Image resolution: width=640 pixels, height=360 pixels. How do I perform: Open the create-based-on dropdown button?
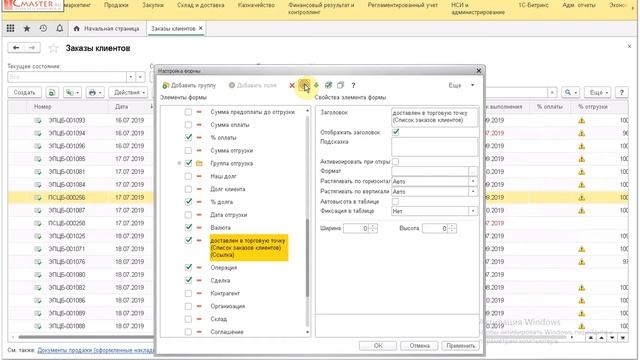tap(72, 93)
